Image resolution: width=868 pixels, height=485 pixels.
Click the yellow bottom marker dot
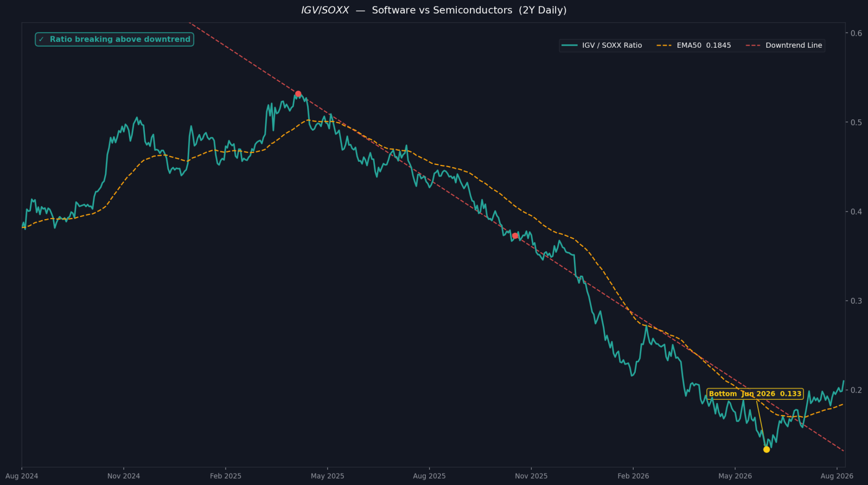(x=767, y=449)
